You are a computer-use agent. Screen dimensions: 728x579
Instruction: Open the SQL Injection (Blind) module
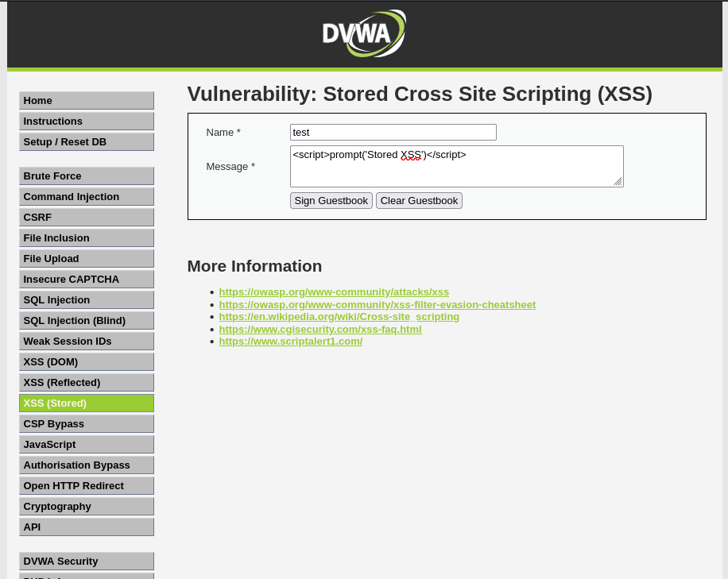tap(86, 320)
